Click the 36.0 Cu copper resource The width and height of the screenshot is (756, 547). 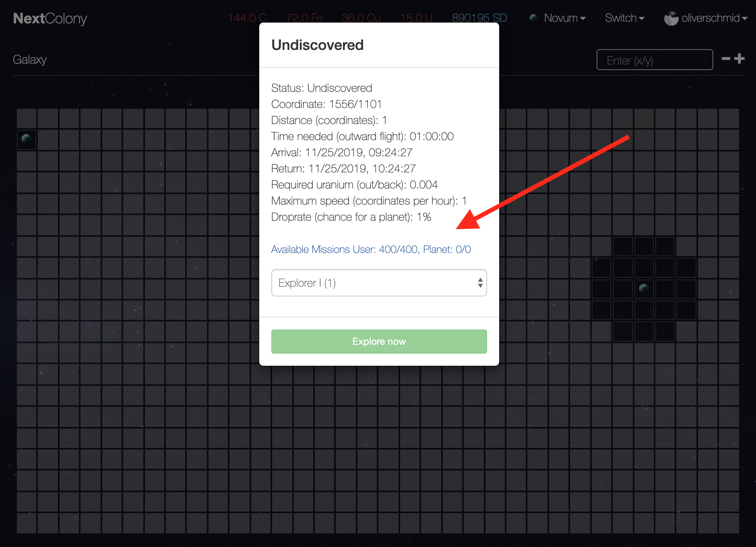[361, 18]
